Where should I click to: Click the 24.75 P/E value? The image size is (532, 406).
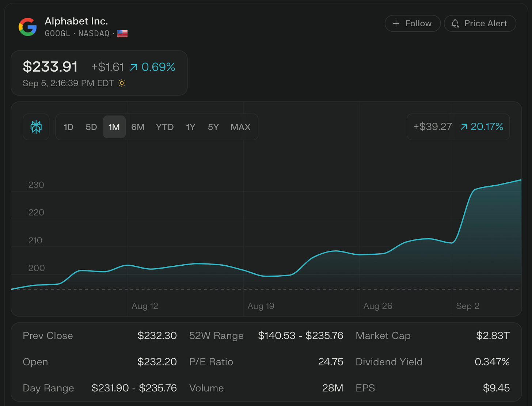click(x=331, y=362)
